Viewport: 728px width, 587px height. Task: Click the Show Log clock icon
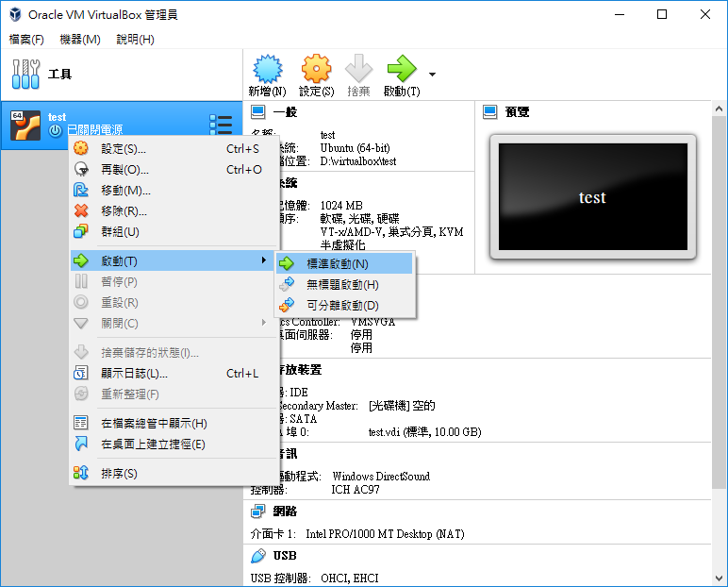click(x=81, y=373)
